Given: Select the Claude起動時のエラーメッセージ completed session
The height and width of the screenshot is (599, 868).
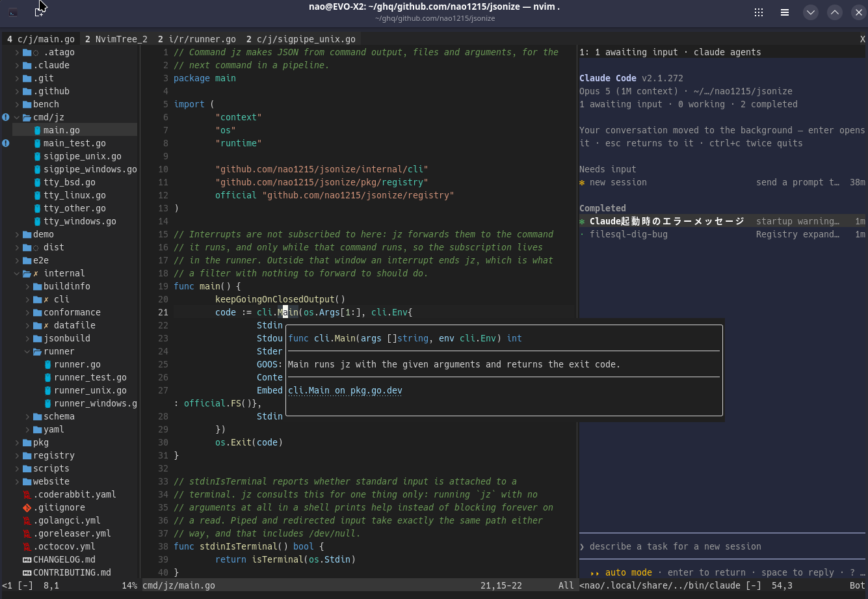Looking at the screenshot, I should tap(722, 221).
